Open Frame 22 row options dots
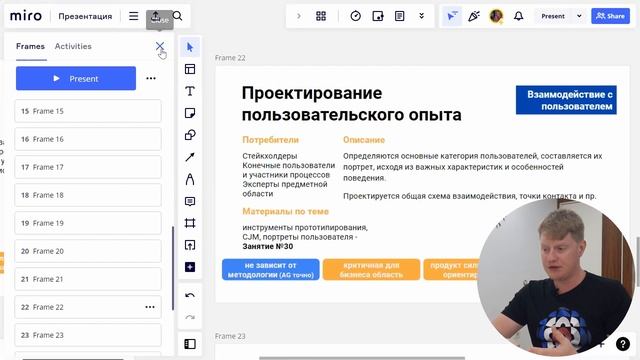The image size is (640, 360). point(150,307)
